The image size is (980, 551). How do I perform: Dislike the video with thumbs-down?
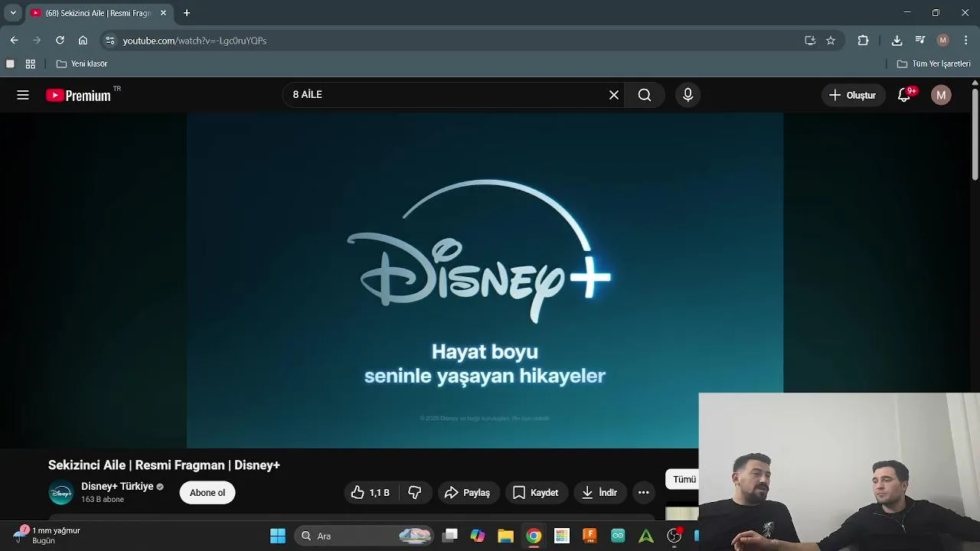pos(415,493)
